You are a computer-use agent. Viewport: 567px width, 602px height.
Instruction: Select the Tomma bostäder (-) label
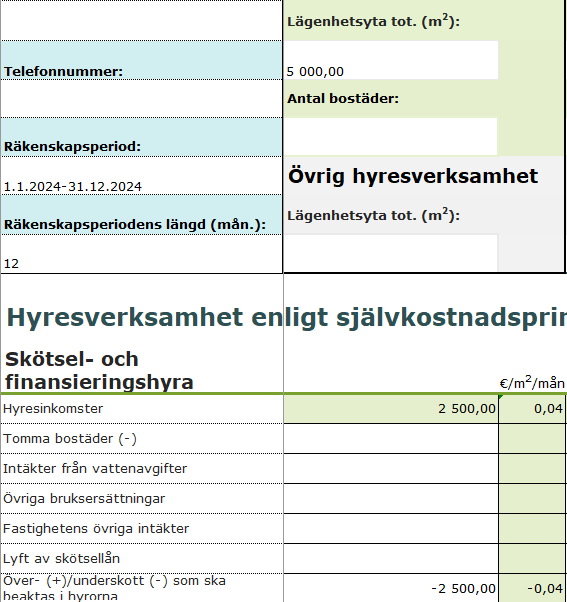click(70, 438)
